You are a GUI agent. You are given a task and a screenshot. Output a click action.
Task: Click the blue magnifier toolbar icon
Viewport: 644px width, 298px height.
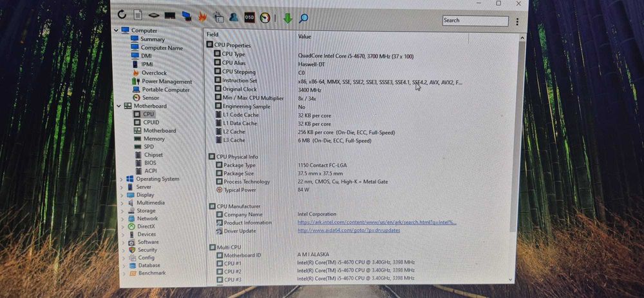303,18
